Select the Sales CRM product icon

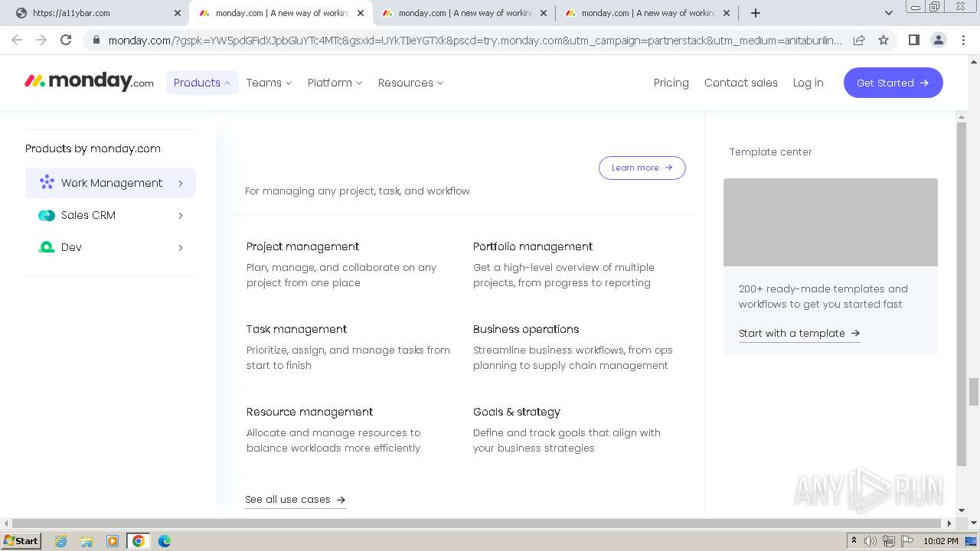click(x=47, y=216)
